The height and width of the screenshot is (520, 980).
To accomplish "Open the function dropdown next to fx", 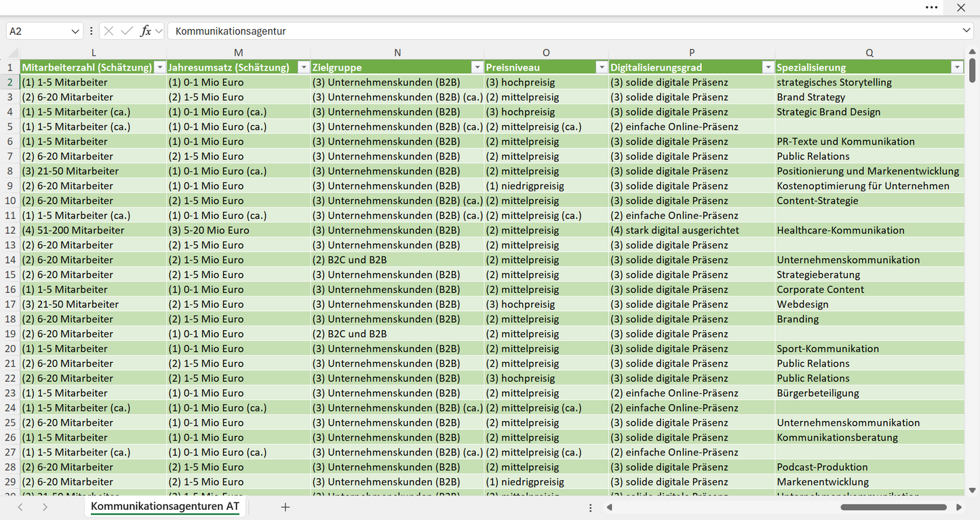I will coord(159,31).
